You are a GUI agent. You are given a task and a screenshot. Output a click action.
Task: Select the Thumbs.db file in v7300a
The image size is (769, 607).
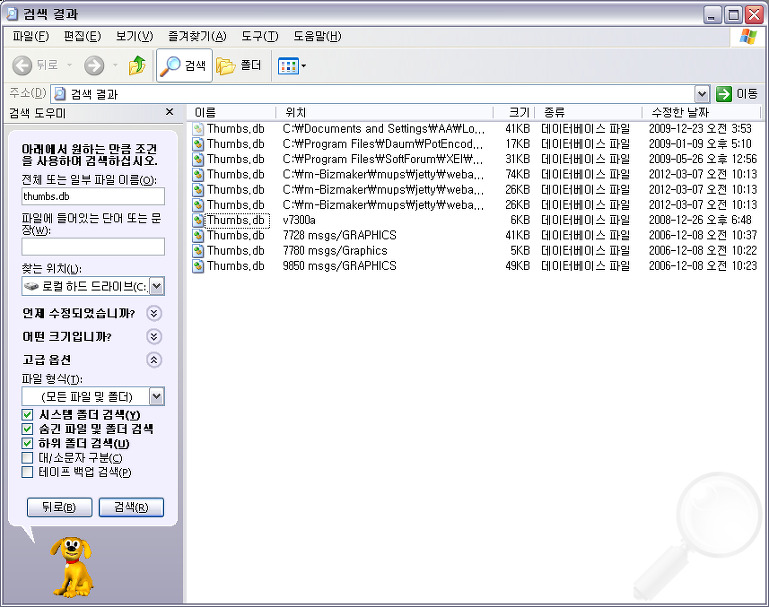[x=236, y=220]
